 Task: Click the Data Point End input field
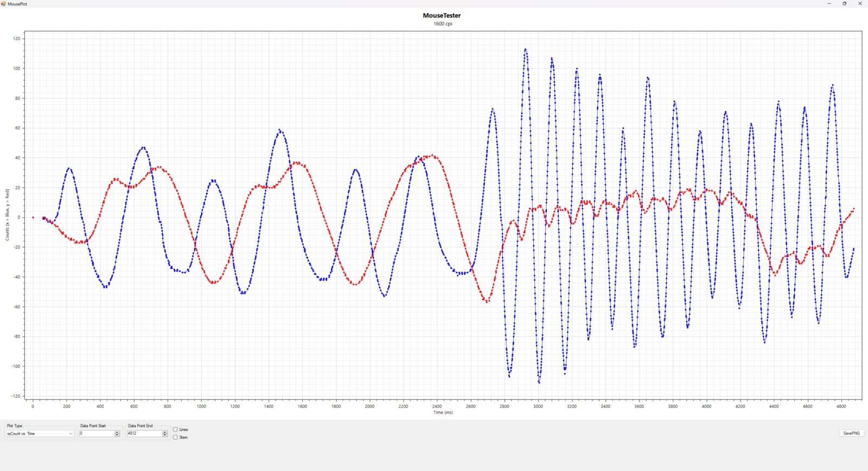pos(144,434)
